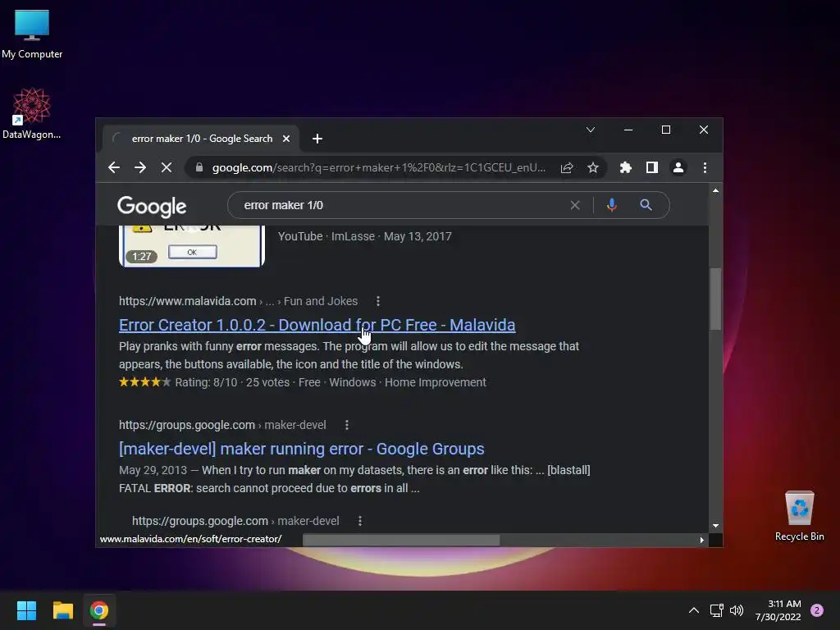
Task: Open the Chrome three-dot menu
Action: click(705, 167)
